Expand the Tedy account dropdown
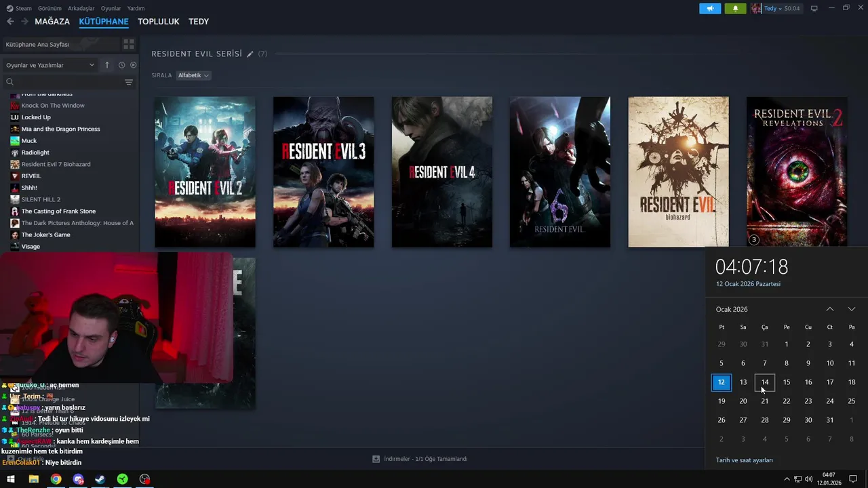 click(x=779, y=9)
